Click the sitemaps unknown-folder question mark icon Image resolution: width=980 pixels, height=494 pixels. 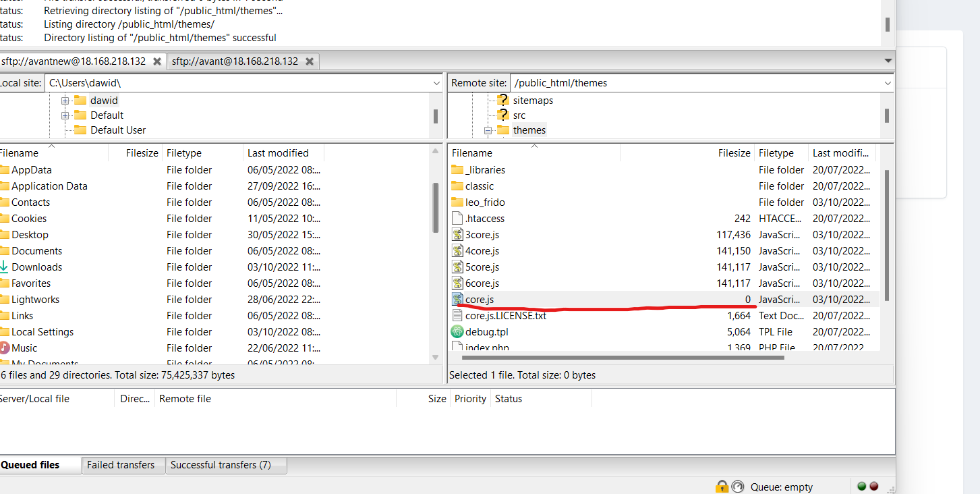(x=503, y=100)
